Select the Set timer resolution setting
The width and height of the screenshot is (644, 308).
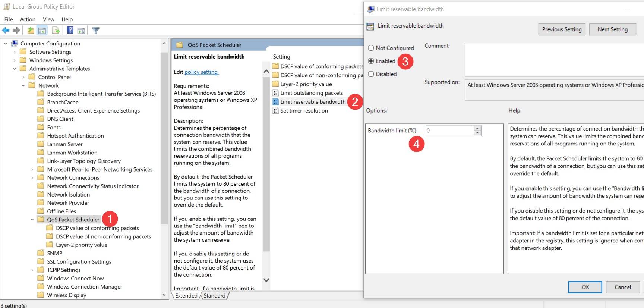304,111
